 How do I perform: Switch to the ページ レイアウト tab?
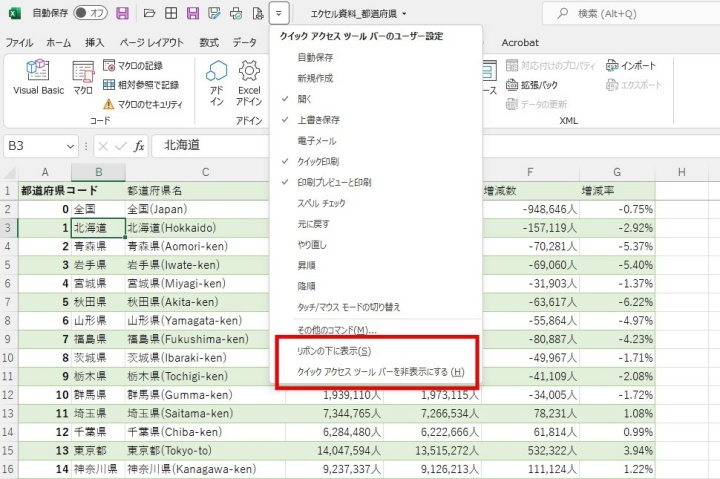(152, 43)
